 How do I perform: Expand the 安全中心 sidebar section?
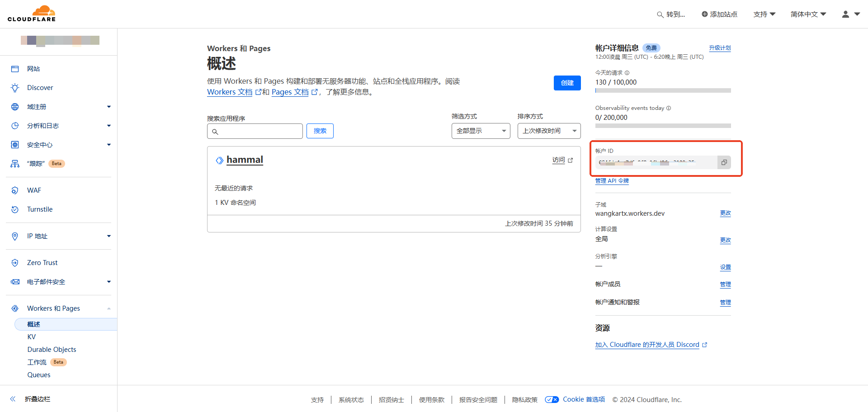point(109,145)
